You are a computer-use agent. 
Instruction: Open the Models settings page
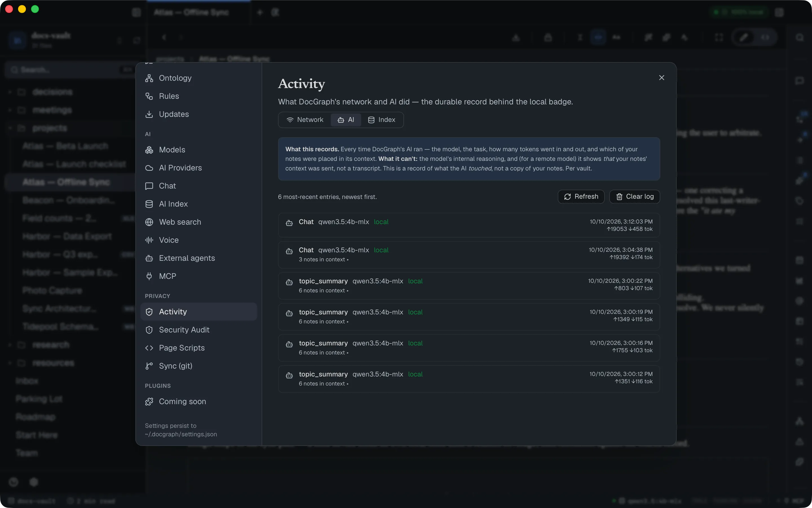pos(199,150)
